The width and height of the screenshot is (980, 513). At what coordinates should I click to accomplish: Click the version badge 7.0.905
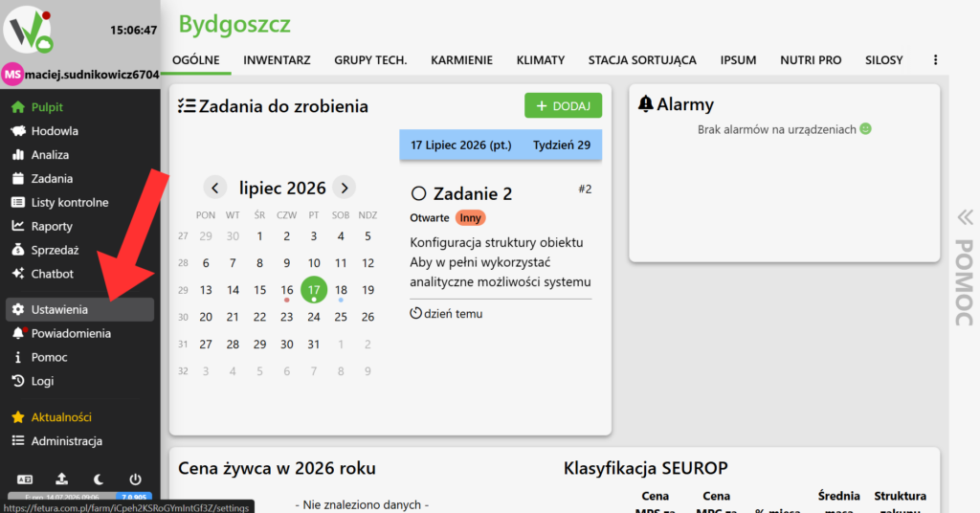coord(134,497)
